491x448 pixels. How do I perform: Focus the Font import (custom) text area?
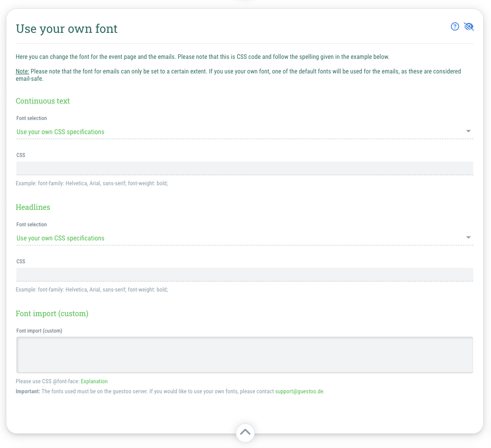tap(244, 355)
